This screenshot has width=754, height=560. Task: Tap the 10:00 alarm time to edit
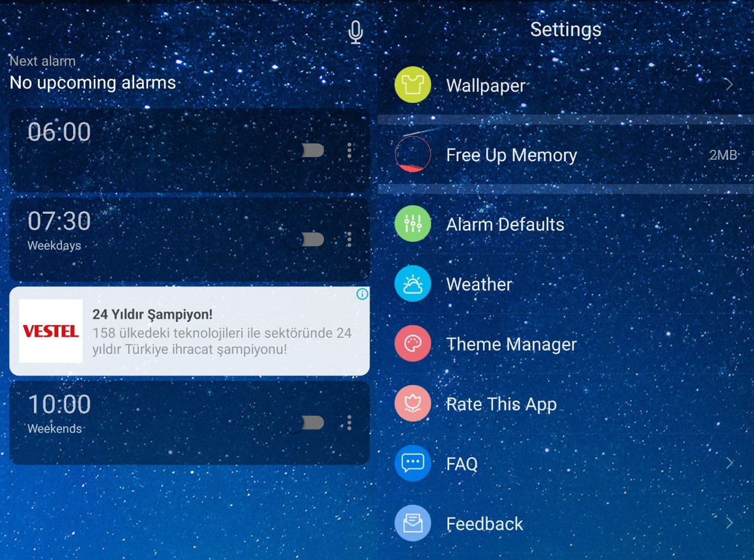click(59, 405)
